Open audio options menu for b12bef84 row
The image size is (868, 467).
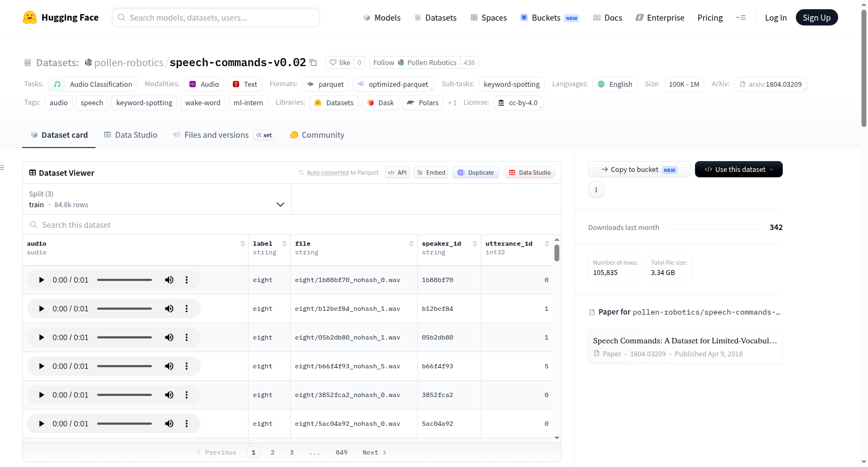pyautogui.click(x=187, y=309)
